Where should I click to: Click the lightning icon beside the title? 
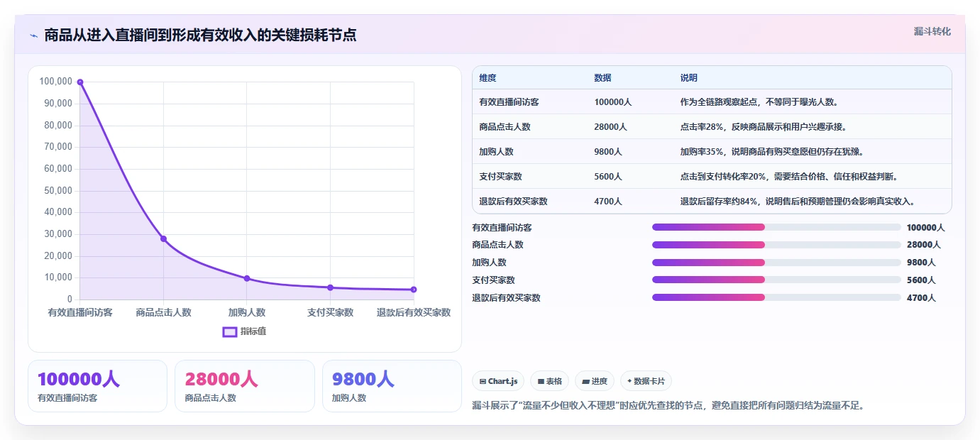[x=33, y=35]
